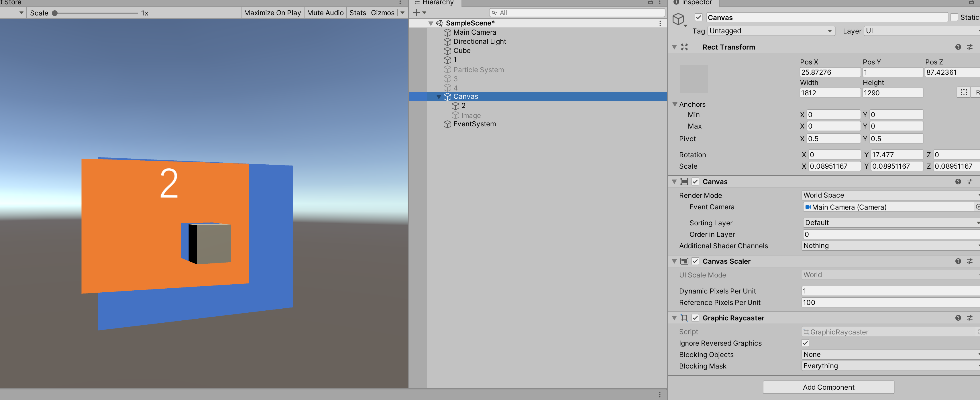Viewport: 980px width, 400px height.
Task: Click the anchor presets square
Action: [x=693, y=79]
